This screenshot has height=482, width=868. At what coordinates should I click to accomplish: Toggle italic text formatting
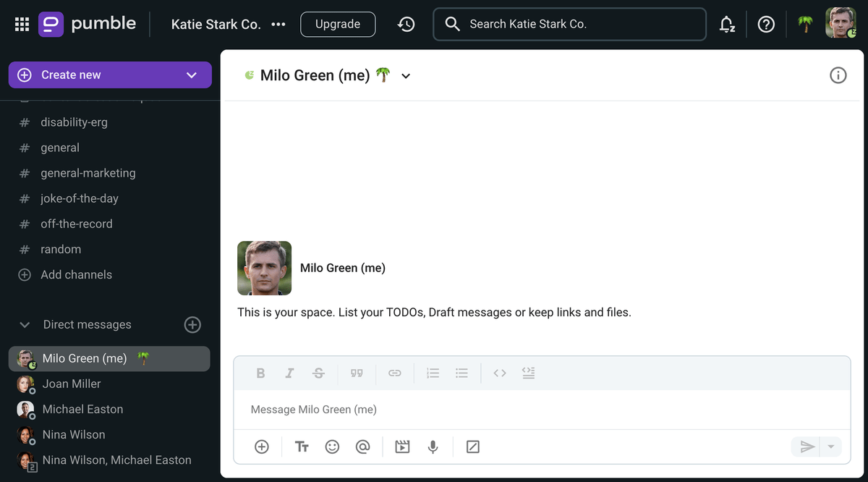pos(289,373)
